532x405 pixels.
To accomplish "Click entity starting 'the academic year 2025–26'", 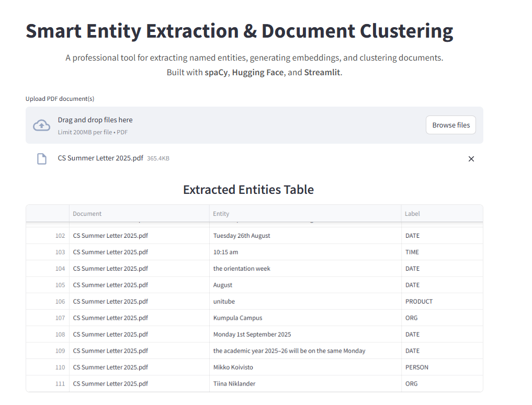I will coord(305,351).
